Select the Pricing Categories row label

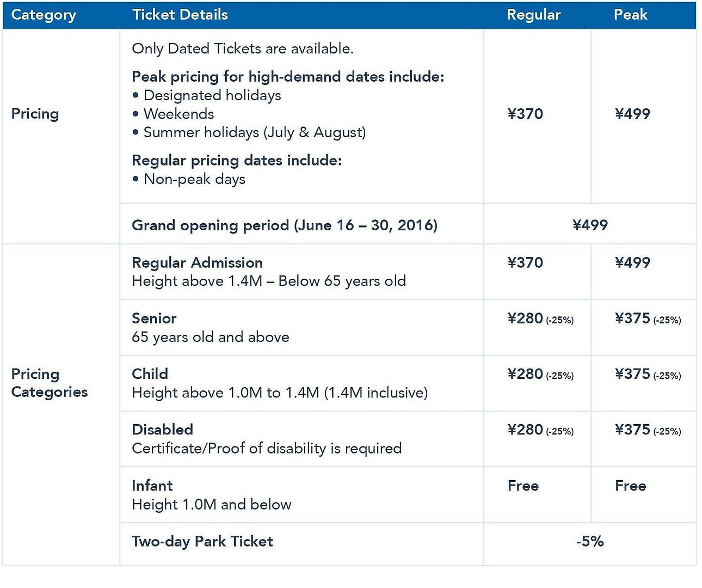click(x=49, y=383)
